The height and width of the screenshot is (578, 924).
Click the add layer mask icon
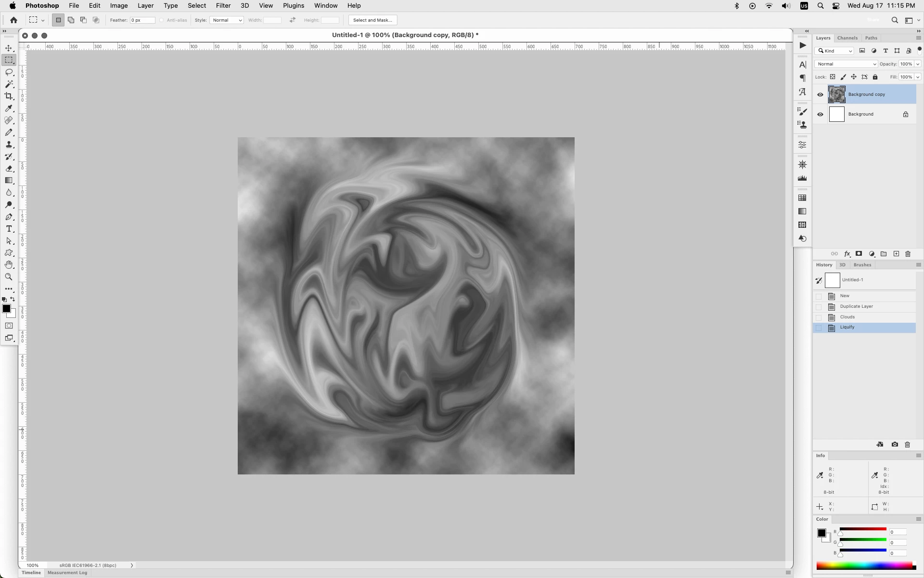coord(859,254)
